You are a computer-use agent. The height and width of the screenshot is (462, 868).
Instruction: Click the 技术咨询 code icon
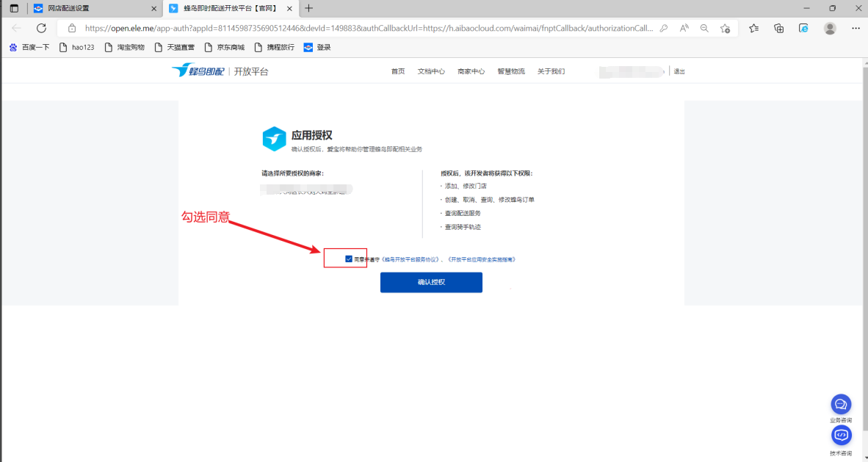pos(841,436)
